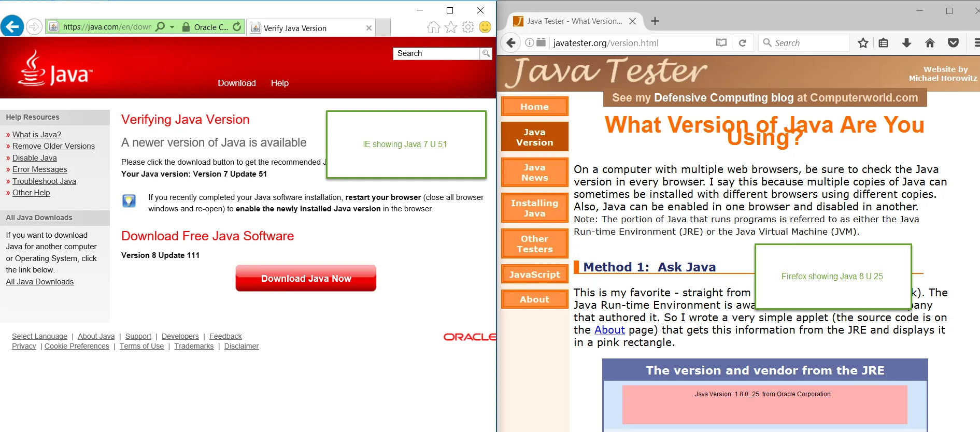The image size is (980, 432).
Task: Close the Verify Java Version tab
Action: [368, 28]
